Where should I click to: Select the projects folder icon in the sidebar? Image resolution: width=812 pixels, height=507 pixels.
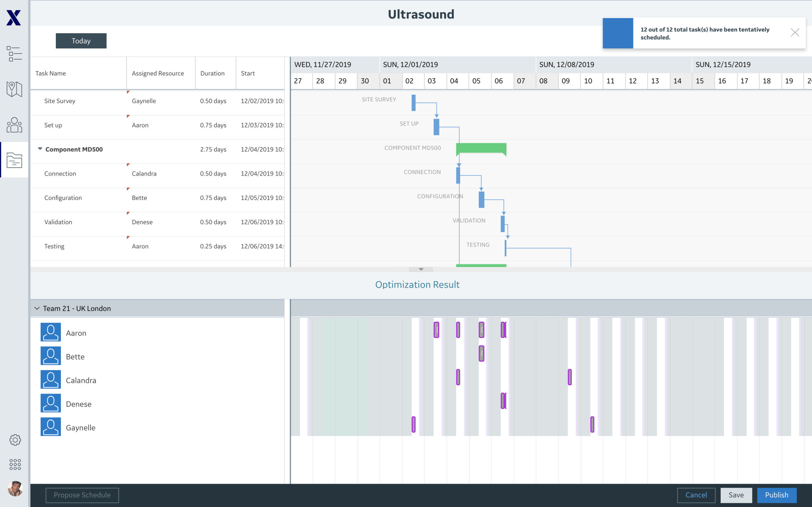pyautogui.click(x=14, y=161)
